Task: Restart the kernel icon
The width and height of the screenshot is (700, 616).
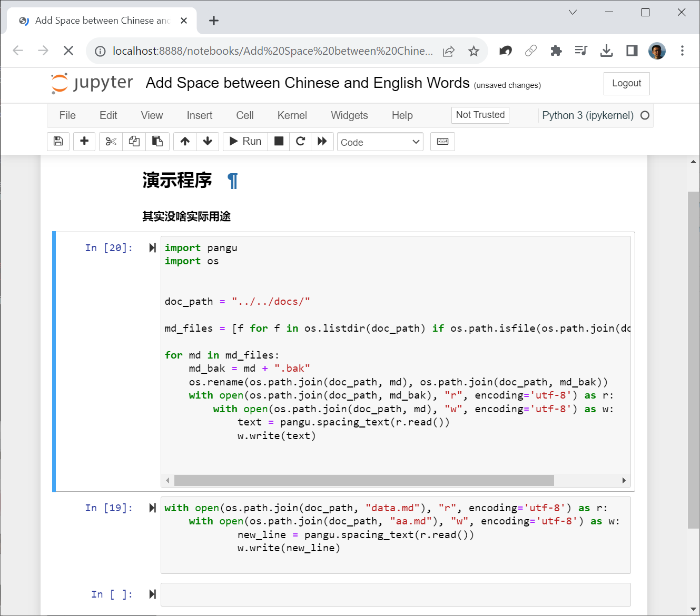Action: click(x=301, y=141)
